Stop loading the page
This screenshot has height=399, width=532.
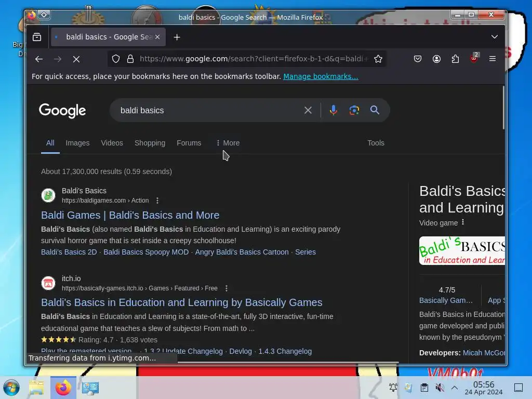pos(76,59)
